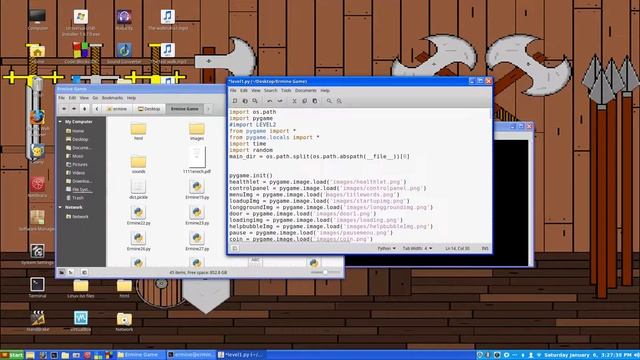Click the Undo arrow in the editor toolbar
640x360 pixels.
270,101
